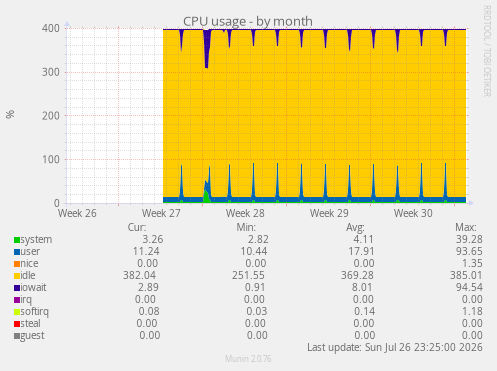The image size is (497, 371).
Task: Click the 400 y-axis label
Action: coord(51,29)
